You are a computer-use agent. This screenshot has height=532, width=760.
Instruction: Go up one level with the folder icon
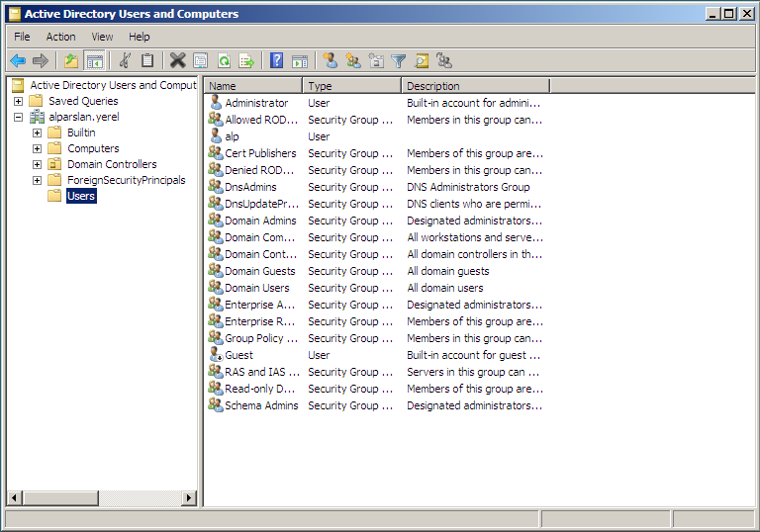click(71, 61)
